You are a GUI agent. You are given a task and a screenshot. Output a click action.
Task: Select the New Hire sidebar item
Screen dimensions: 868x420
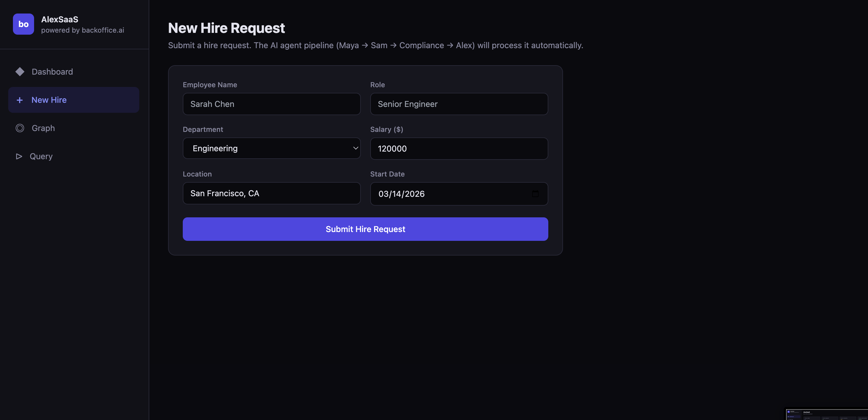[73, 100]
